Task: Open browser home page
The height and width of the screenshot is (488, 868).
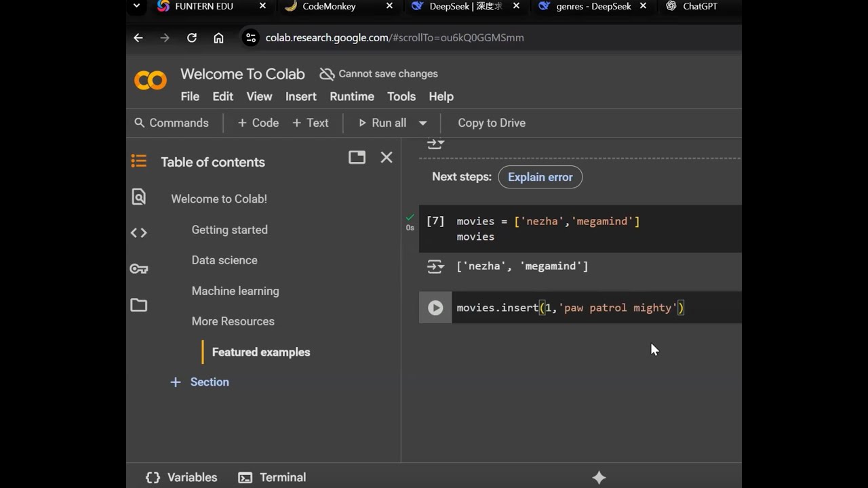Action: point(218,38)
